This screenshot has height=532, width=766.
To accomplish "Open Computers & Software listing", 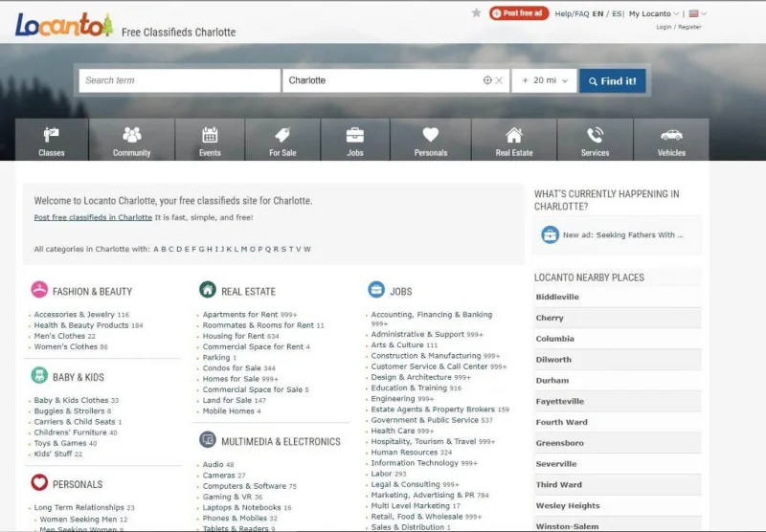I will coord(245,486).
